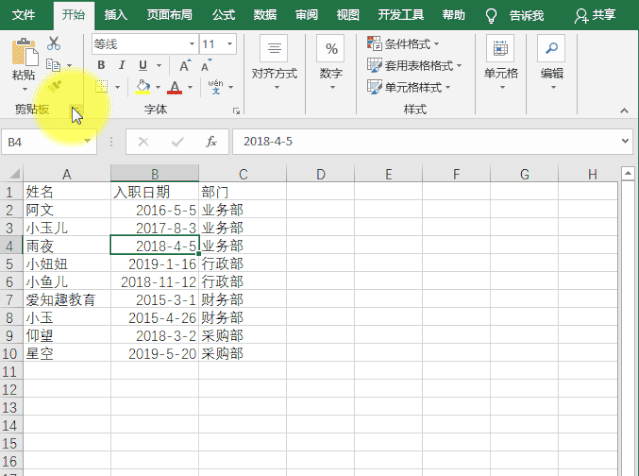Open font dialog launcher in 字体 group

pyautogui.click(x=236, y=110)
